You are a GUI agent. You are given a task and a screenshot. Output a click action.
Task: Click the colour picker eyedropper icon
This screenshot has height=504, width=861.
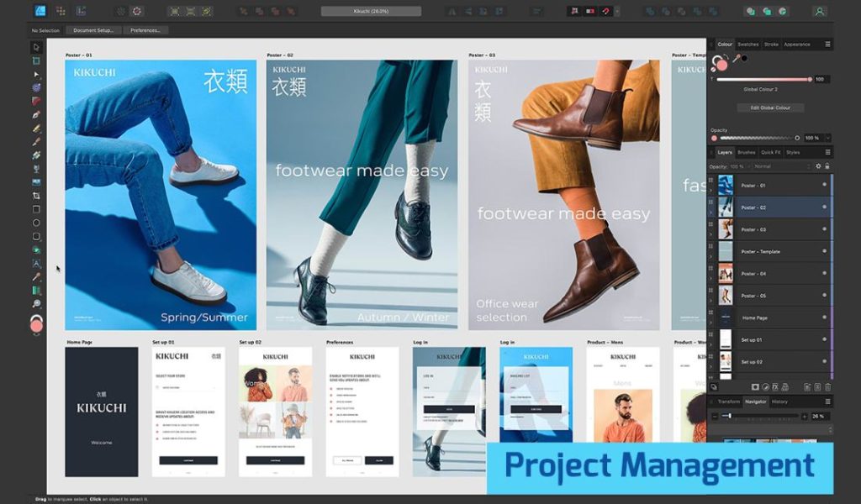(736, 58)
